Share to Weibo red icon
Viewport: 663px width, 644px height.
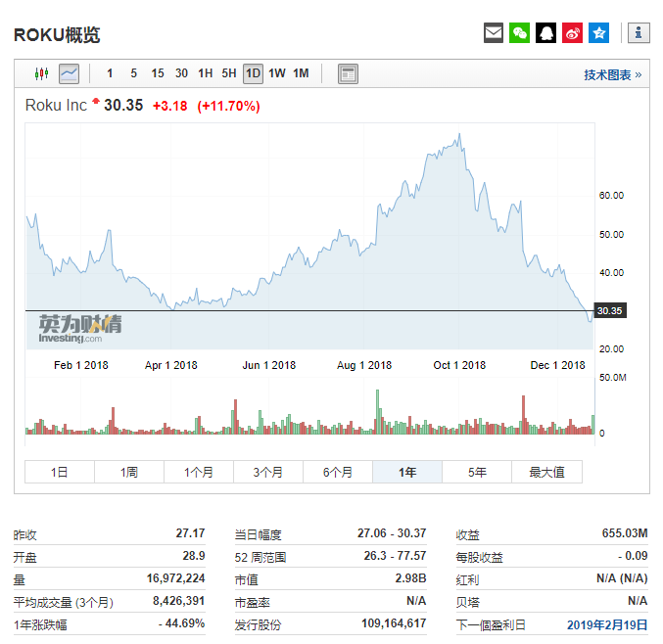572,33
